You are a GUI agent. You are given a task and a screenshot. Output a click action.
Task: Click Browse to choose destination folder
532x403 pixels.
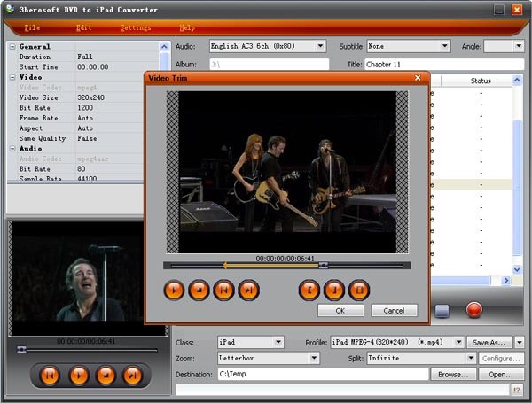point(453,375)
